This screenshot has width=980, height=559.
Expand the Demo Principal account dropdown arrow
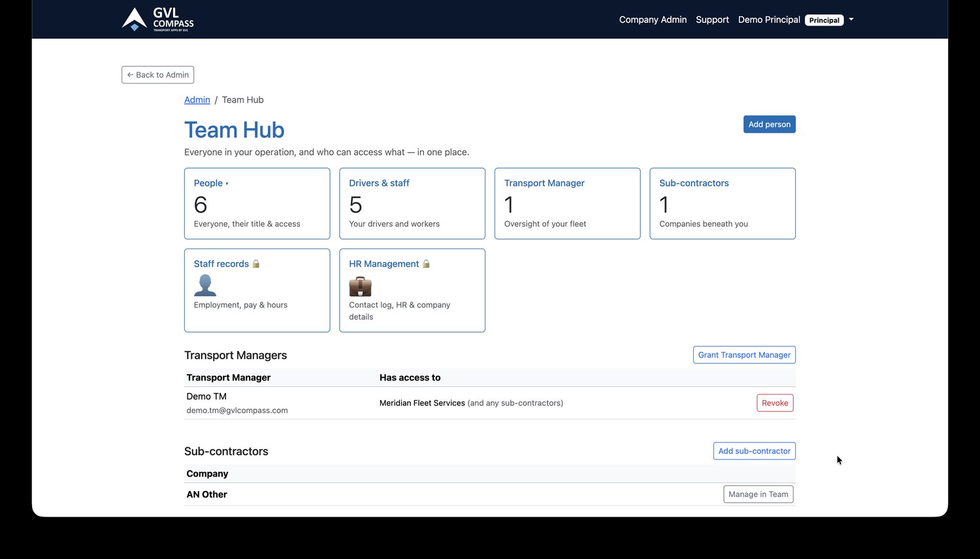[x=851, y=20]
